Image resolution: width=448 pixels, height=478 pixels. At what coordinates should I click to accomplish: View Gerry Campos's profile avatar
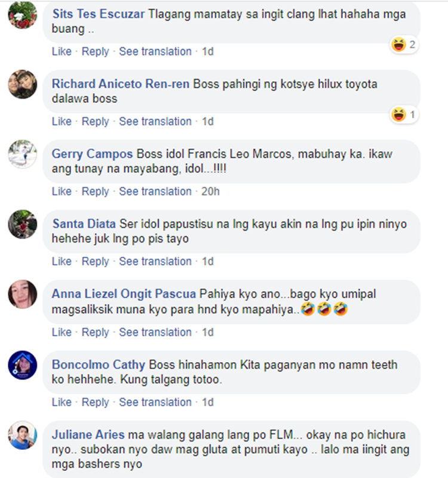click(x=23, y=154)
